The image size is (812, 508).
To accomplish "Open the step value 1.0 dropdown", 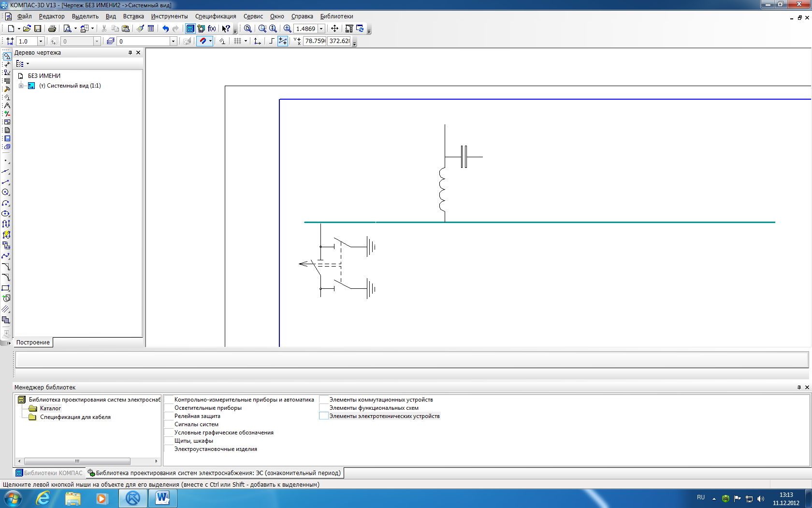I will pos(41,42).
